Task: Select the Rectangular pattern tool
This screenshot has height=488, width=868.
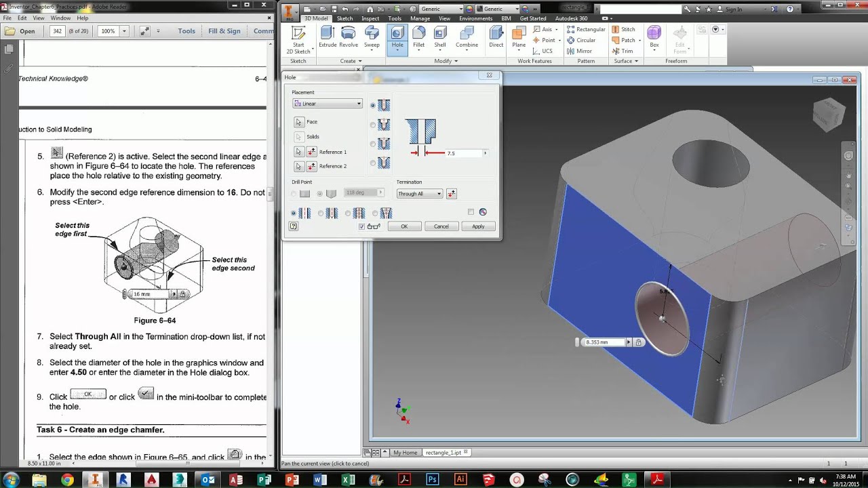Action: pos(586,30)
